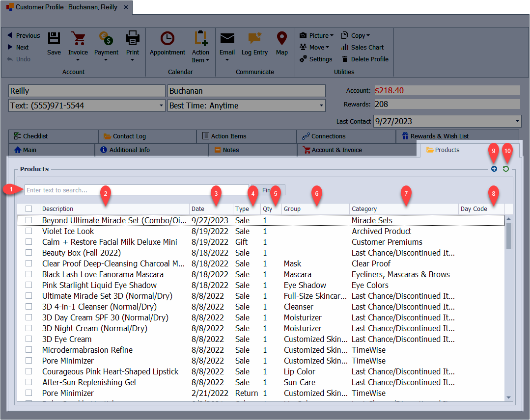Viewport: 530px width, 420px height.
Task: Sort by the Group column header
Action: point(315,209)
